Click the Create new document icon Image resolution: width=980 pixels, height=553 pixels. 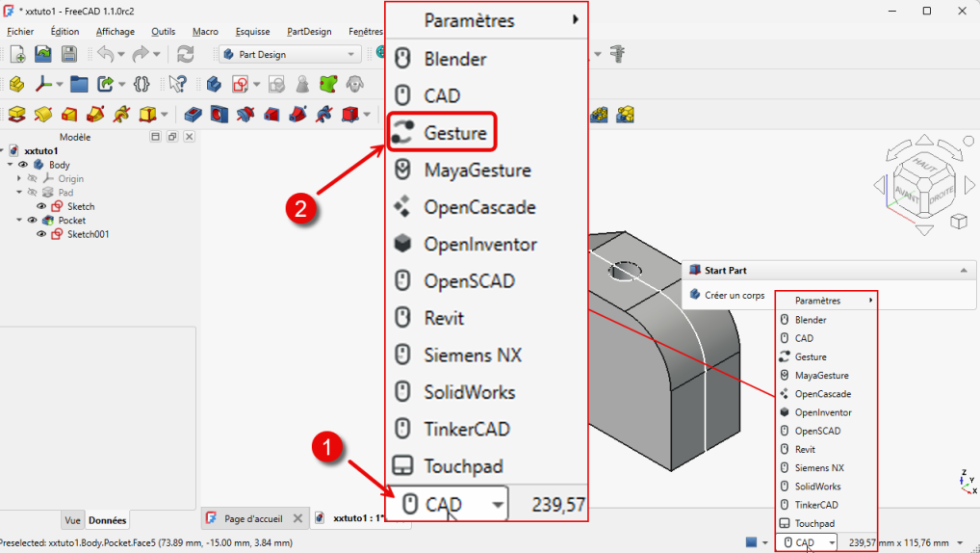(17, 54)
